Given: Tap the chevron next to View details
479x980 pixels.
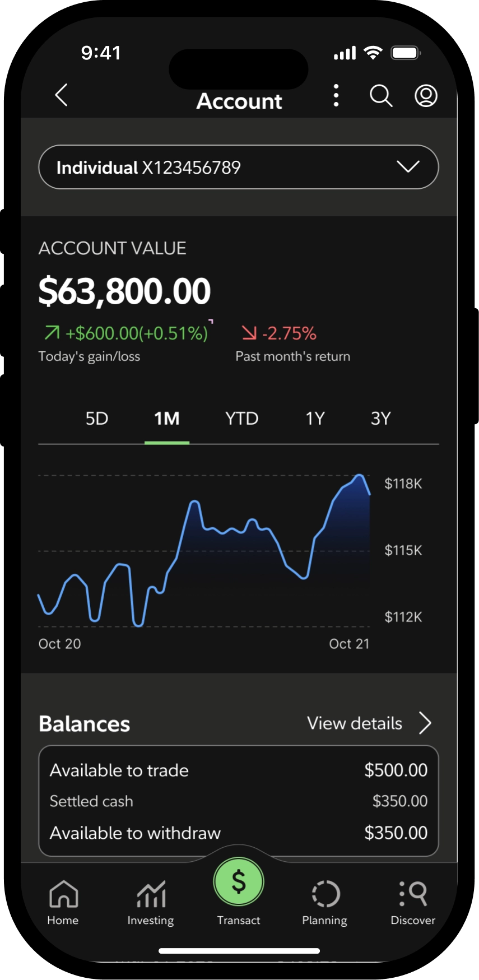Looking at the screenshot, I should pyautogui.click(x=425, y=723).
